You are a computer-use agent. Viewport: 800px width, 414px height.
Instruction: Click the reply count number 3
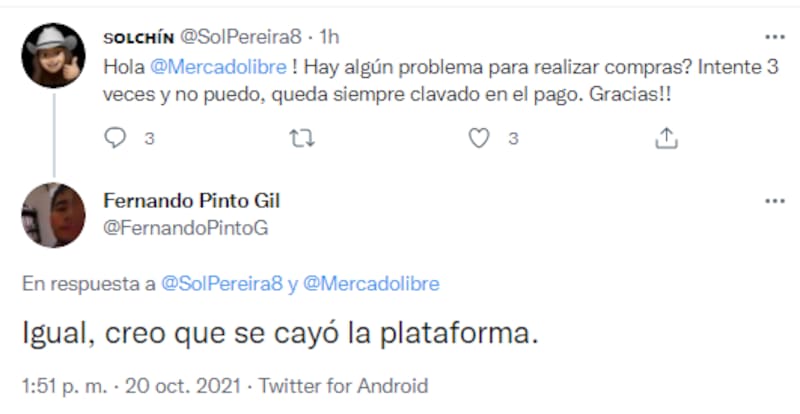tap(148, 139)
